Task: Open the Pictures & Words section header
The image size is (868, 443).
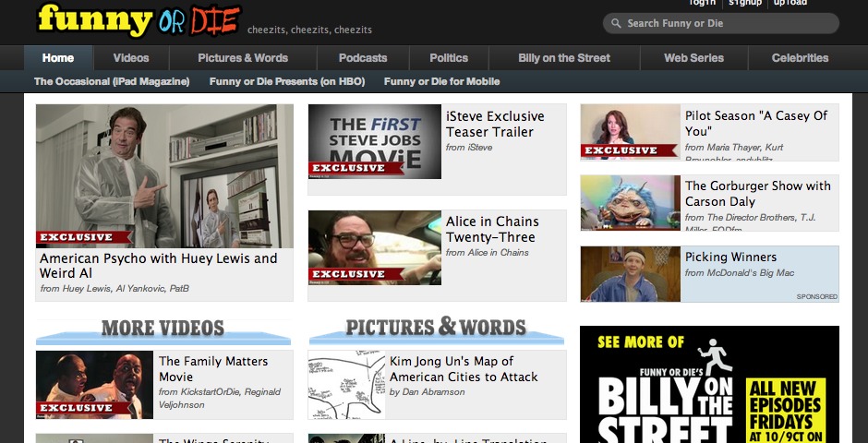Action: tap(436, 329)
